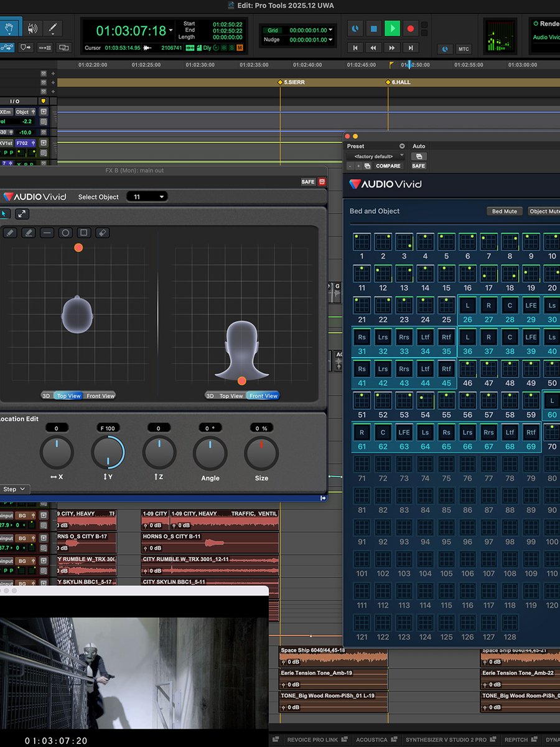Image resolution: width=560 pixels, height=747 pixels.
Task: Jump to marker 6.HALL
Action: click(x=398, y=82)
